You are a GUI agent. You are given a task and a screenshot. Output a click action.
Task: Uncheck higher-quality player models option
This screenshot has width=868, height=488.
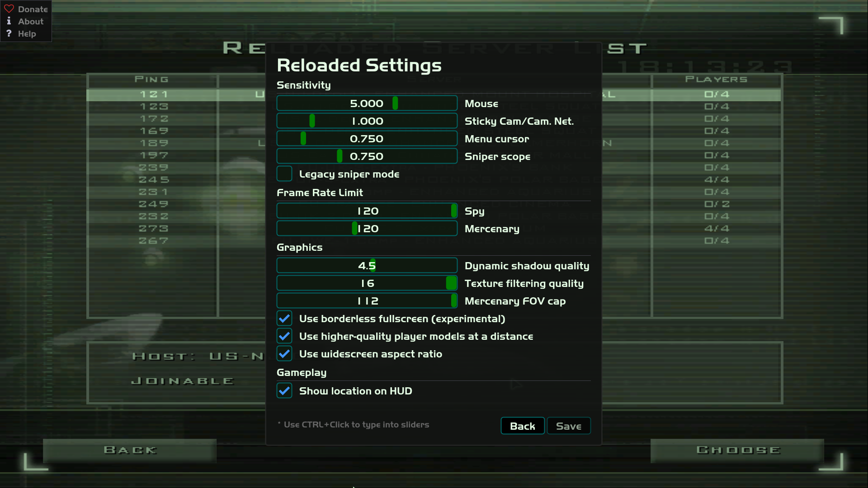tap(284, 336)
